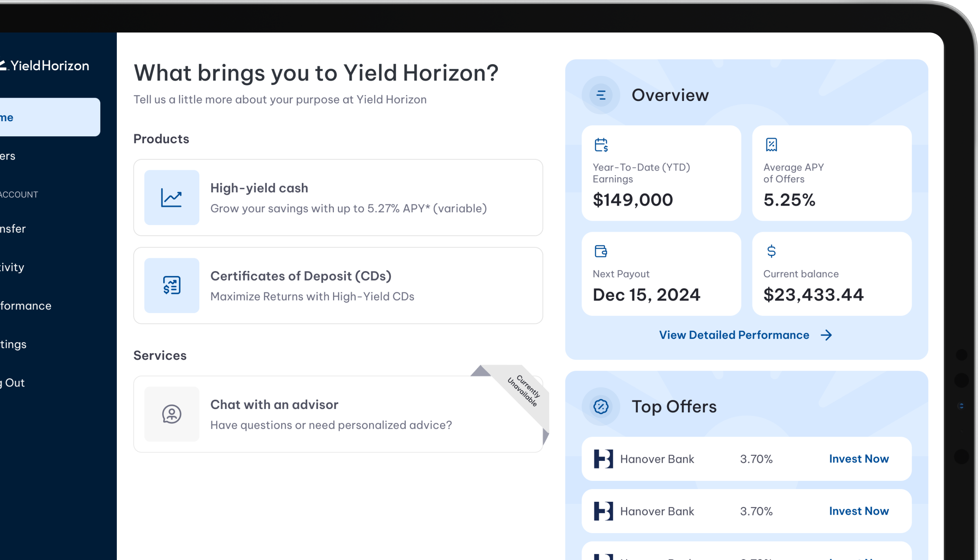
Task: Click the YTD Earnings calendar icon
Action: (x=601, y=145)
